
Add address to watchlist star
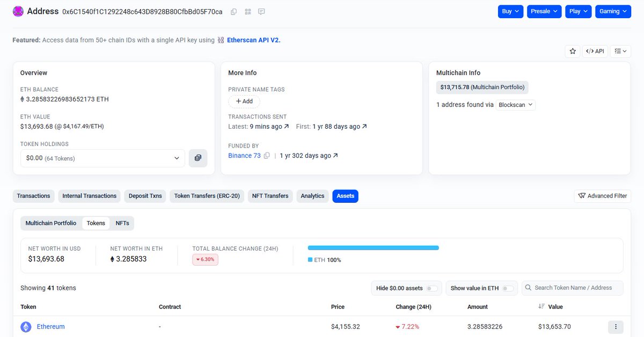point(573,51)
